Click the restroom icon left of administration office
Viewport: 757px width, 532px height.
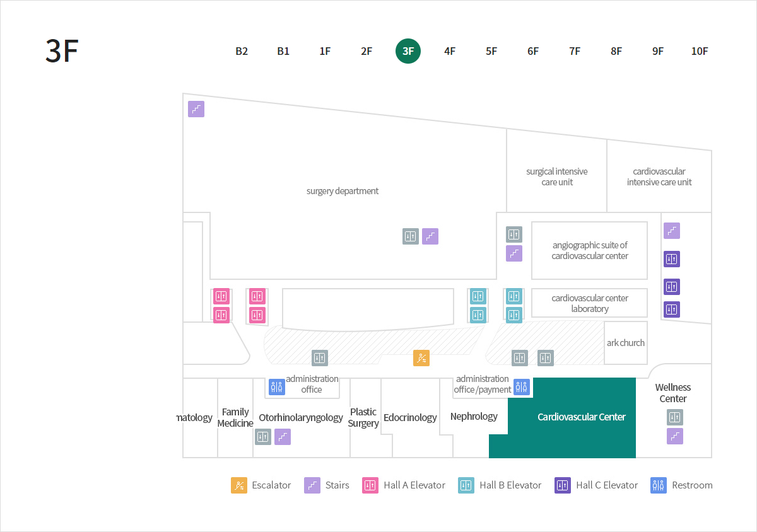tap(276, 387)
